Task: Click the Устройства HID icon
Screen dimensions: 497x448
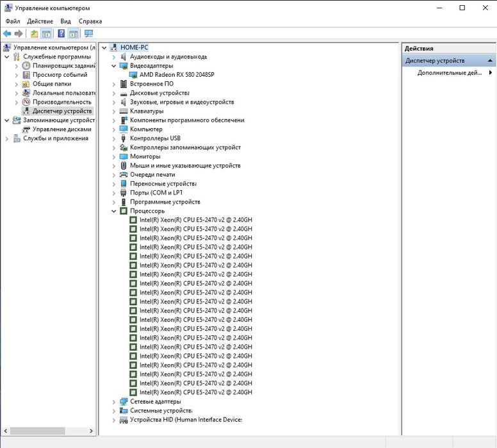Action: [124, 420]
